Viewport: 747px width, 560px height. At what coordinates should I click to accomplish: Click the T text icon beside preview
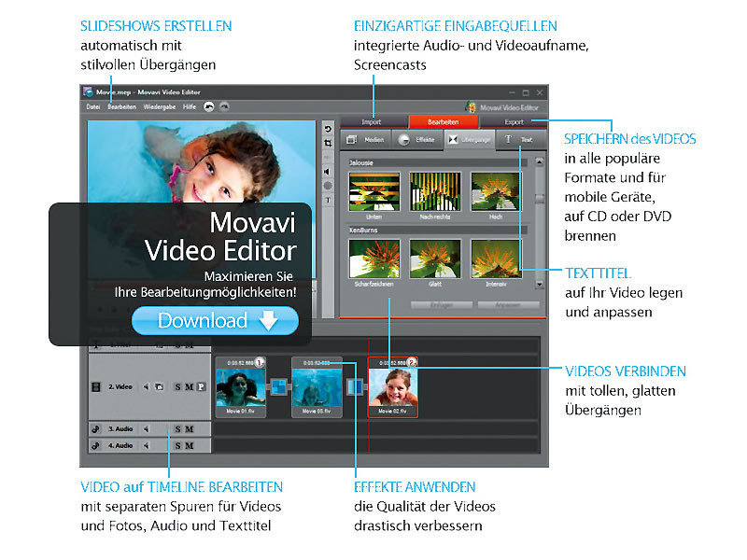click(x=328, y=201)
